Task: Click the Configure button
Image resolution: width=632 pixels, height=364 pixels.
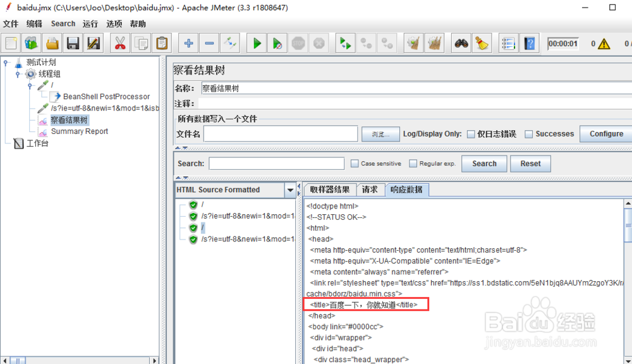Action: (x=605, y=133)
